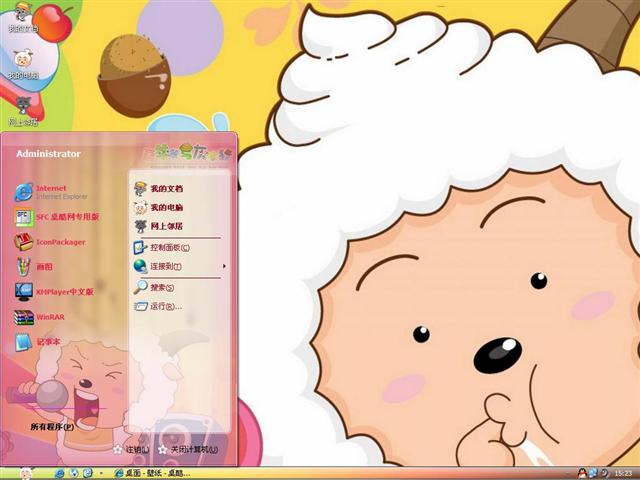The image size is (640, 480).
Task: Open 控制面板(C) control panel entry
Action: pos(162,247)
